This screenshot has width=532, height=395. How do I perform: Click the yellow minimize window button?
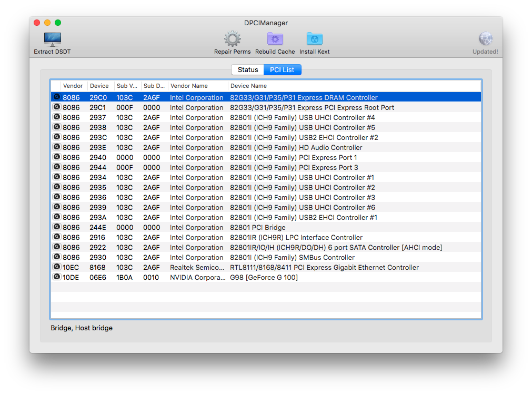tap(47, 23)
